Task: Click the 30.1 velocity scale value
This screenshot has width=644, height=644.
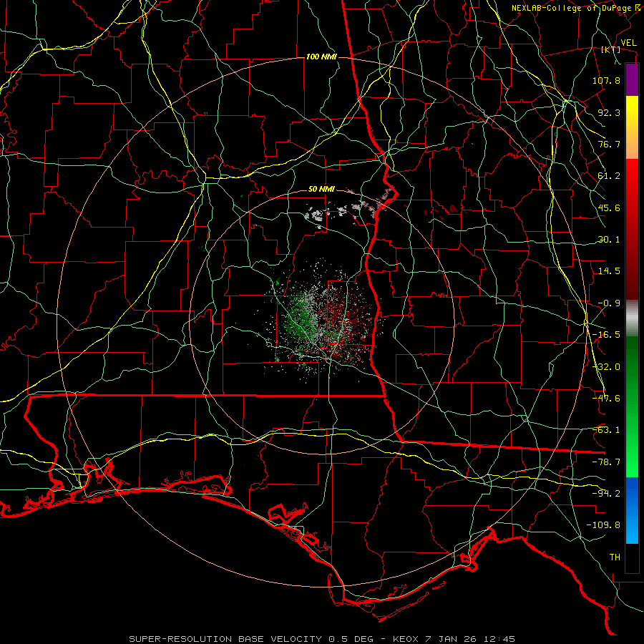Action: (x=609, y=240)
